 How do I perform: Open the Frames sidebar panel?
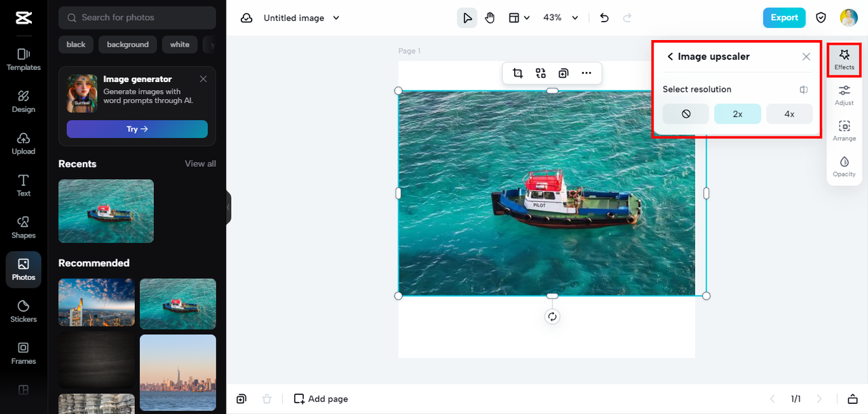(x=24, y=354)
